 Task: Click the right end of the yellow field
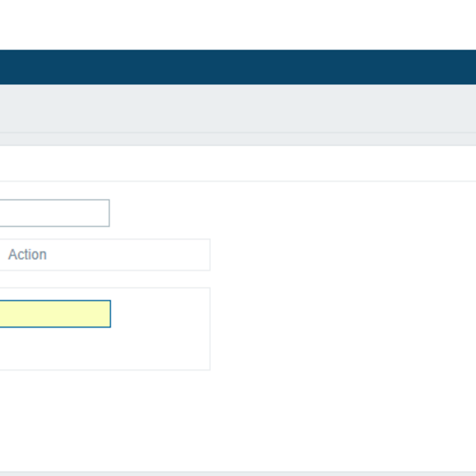click(103, 313)
